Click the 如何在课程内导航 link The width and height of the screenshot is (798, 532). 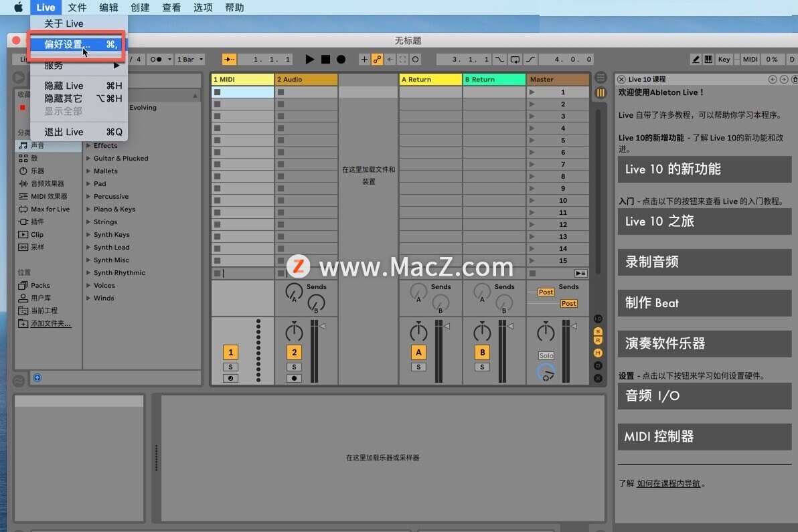click(x=668, y=483)
